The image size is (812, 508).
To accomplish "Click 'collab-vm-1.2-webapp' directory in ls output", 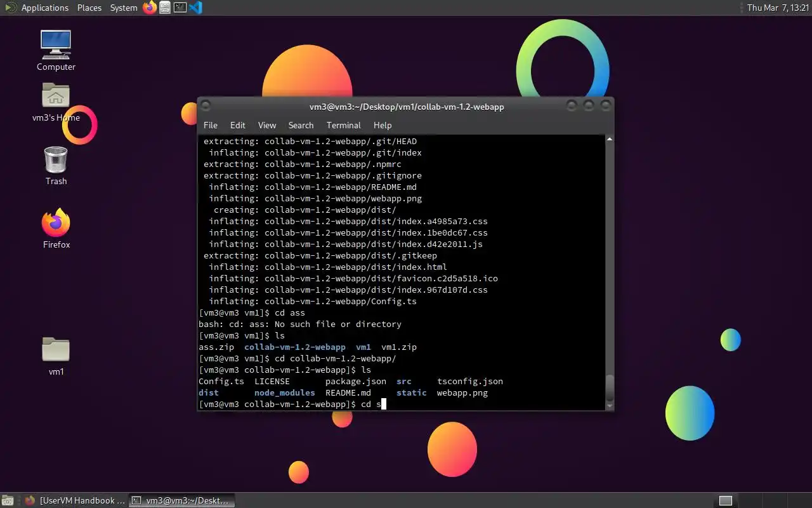I will 295,347.
